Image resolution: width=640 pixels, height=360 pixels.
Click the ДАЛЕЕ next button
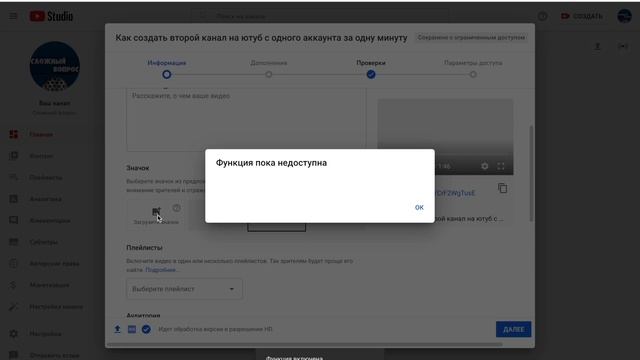pyautogui.click(x=513, y=329)
